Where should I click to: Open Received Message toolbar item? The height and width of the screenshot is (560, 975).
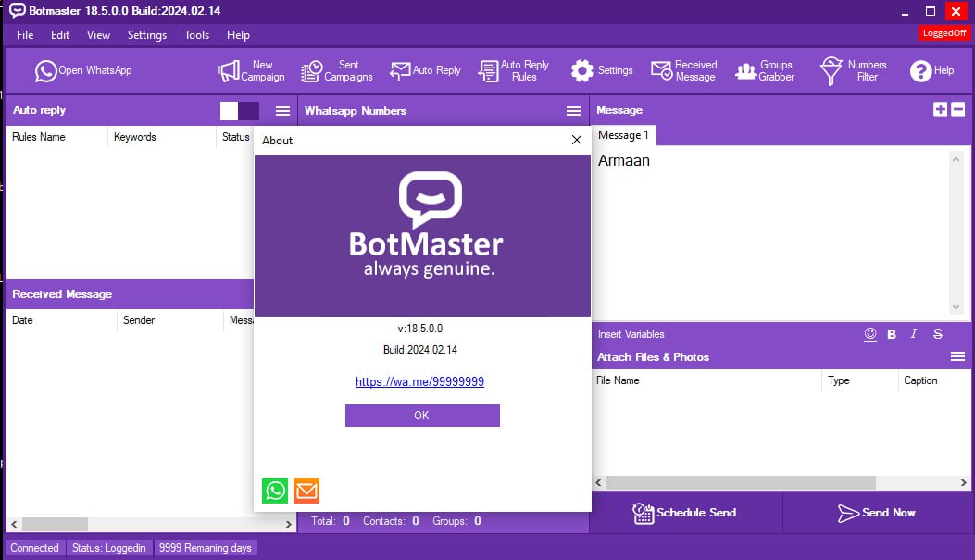tap(684, 71)
